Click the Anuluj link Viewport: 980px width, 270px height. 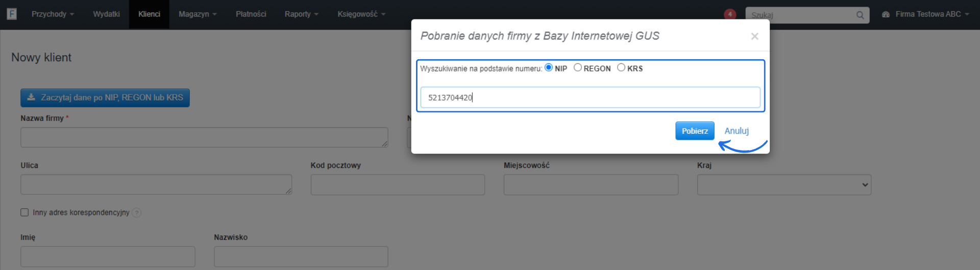click(737, 131)
